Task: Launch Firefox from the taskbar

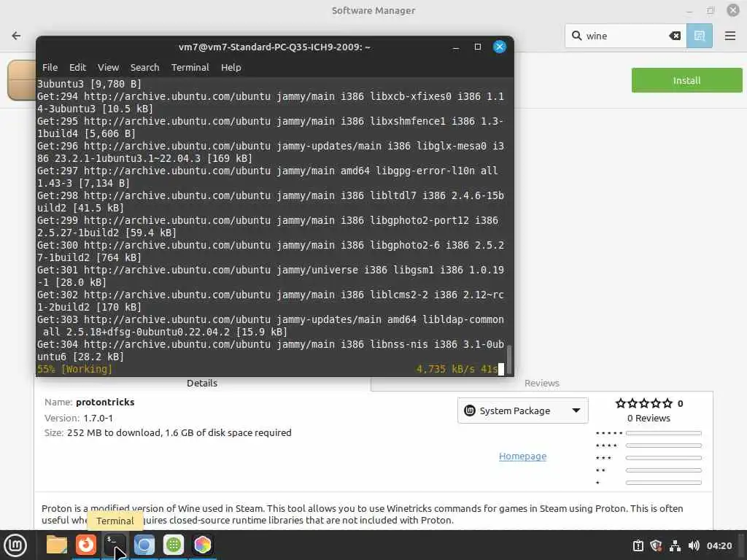Action: [x=86, y=545]
